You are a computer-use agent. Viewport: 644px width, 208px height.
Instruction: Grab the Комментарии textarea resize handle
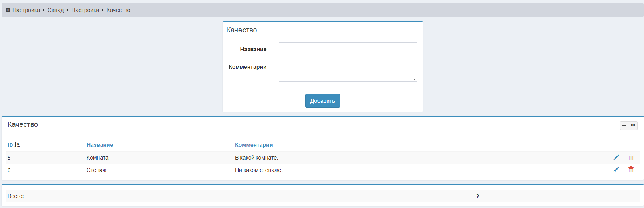[415, 79]
